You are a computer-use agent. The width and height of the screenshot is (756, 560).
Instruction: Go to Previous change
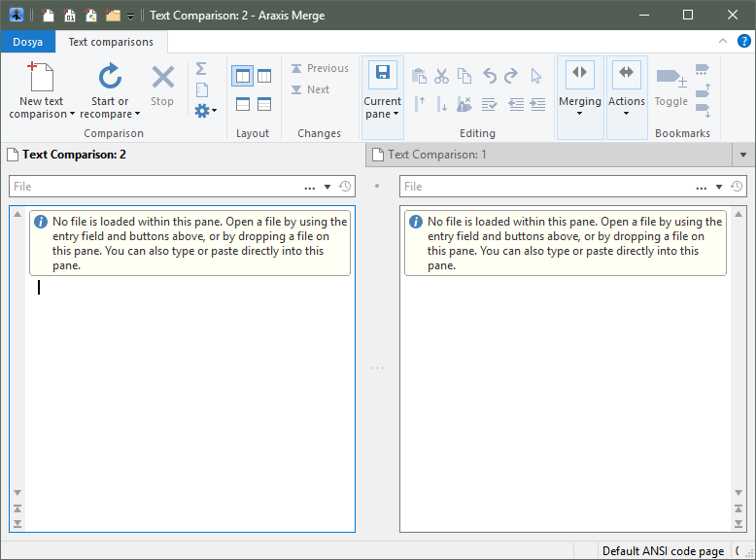[320, 68]
